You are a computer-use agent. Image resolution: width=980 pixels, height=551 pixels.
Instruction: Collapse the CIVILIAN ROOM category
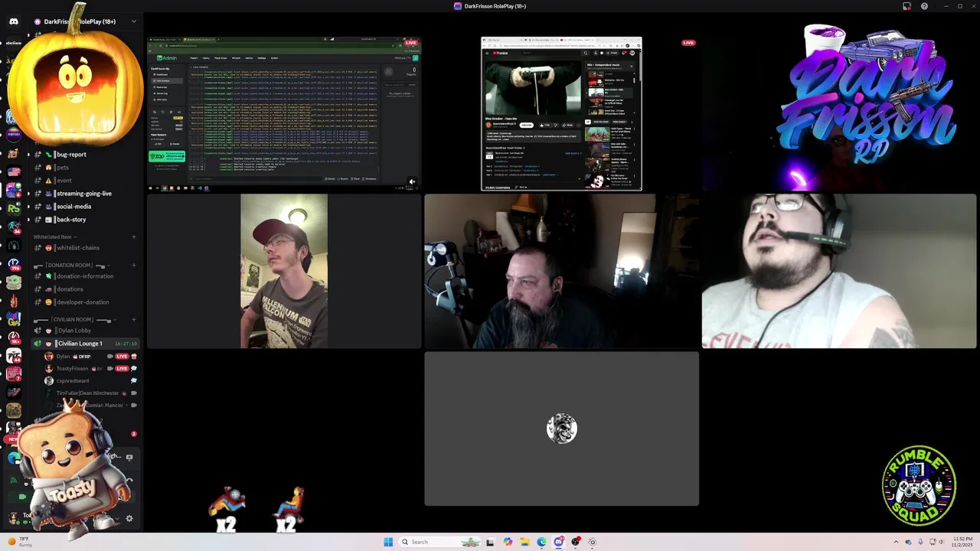(x=75, y=320)
